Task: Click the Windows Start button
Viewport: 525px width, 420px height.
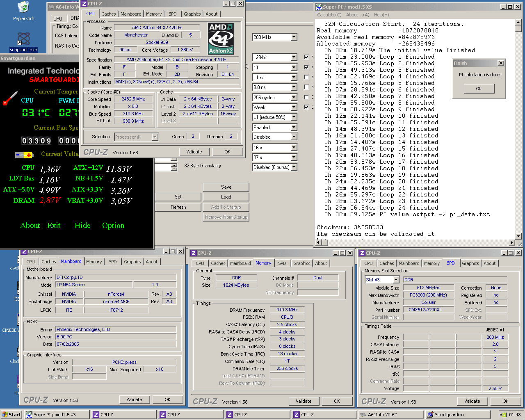Action: coord(11,415)
